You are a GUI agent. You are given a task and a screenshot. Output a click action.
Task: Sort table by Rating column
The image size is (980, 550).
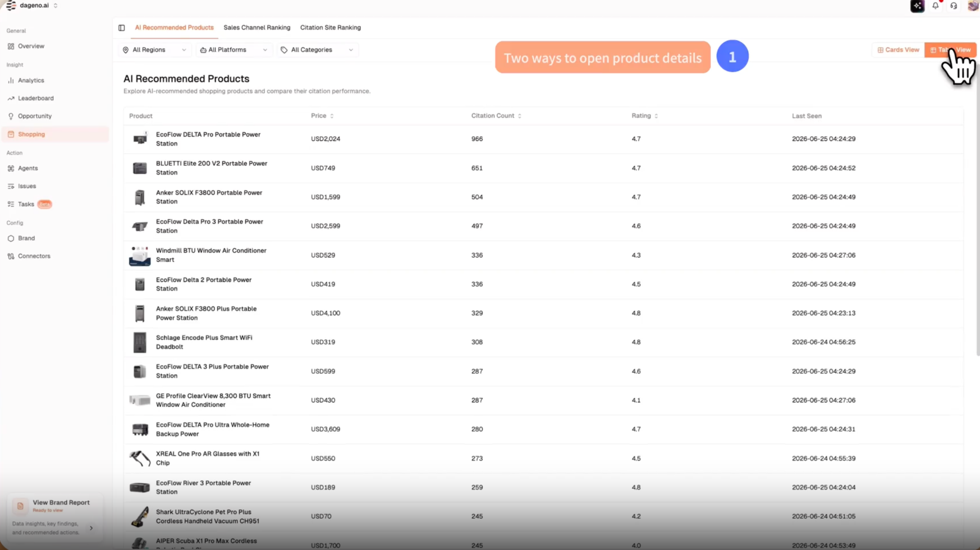(644, 116)
